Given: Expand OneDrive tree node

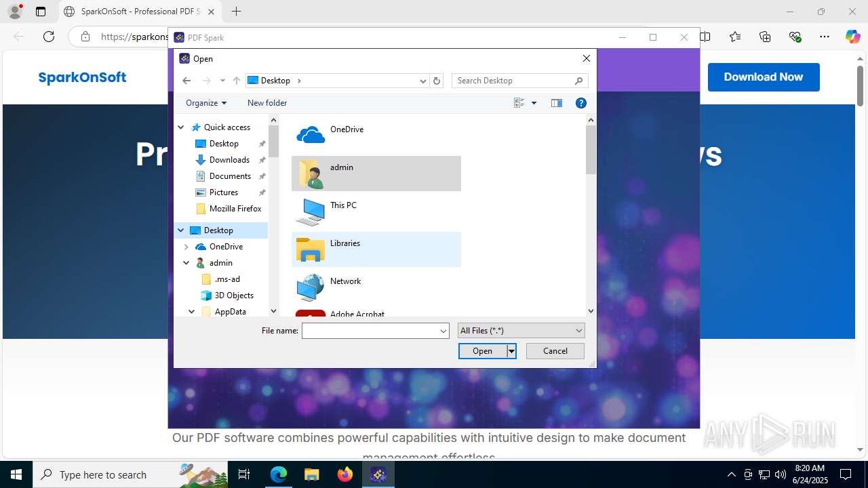Looking at the screenshot, I should coord(186,247).
